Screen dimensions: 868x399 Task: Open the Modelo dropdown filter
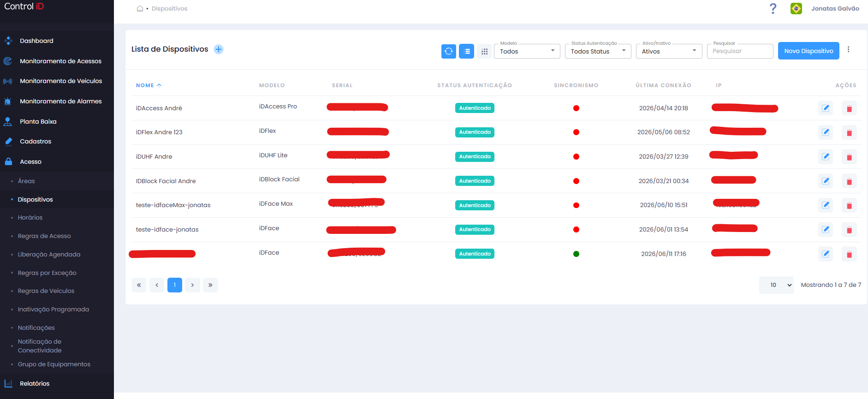click(527, 51)
